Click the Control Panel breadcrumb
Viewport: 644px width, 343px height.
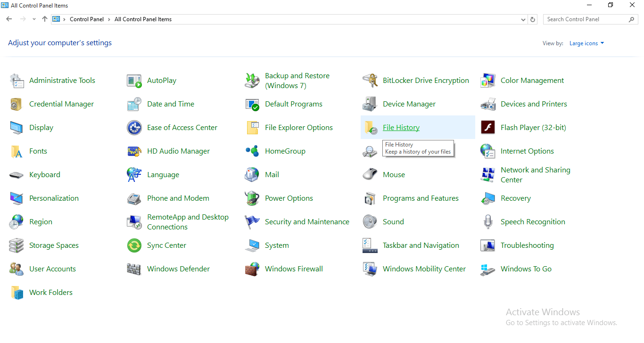[x=87, y=19]
